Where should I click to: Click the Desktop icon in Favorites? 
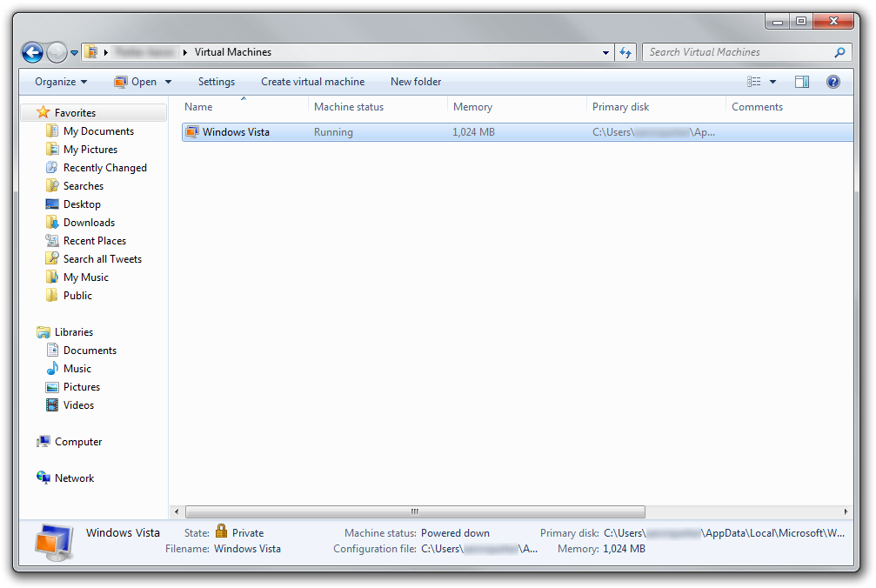pos(52,204)
